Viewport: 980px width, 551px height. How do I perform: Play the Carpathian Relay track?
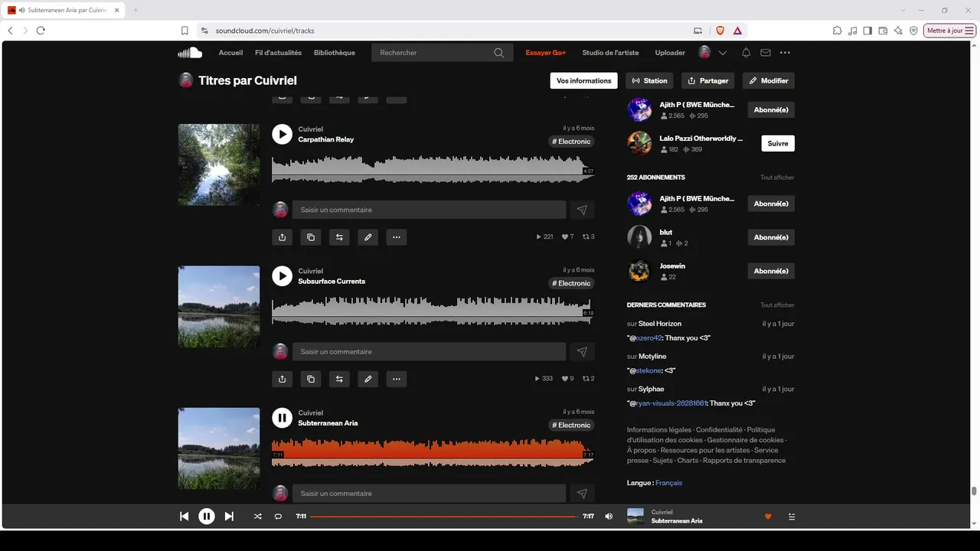pyautogui.click(x=282, y=134)
